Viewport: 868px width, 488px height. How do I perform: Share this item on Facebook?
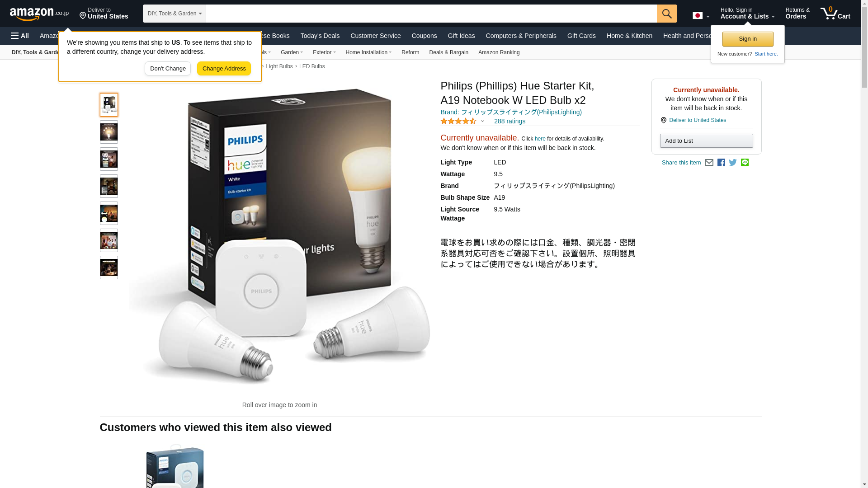(721, 163)
